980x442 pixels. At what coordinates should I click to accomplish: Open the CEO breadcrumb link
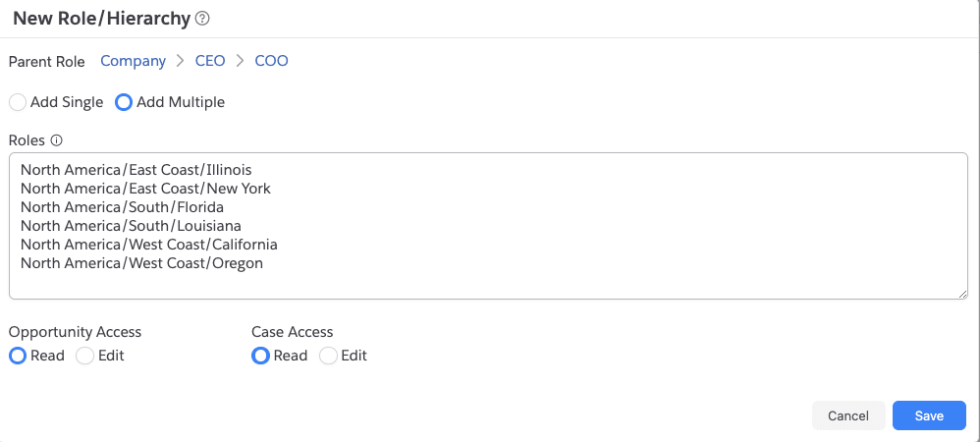click(210, 61)
